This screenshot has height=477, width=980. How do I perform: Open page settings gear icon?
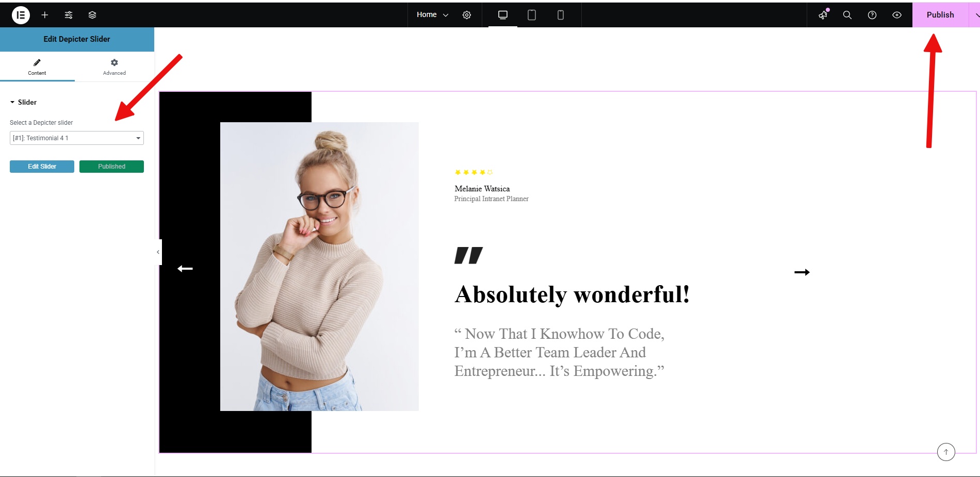[x=467, y=15]
